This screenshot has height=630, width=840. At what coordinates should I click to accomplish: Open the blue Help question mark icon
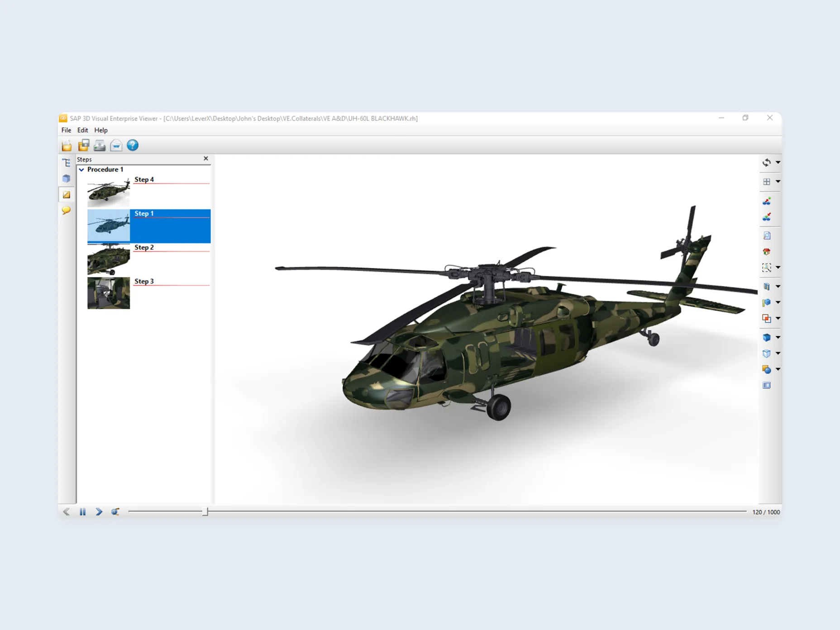tap(133, 145)
